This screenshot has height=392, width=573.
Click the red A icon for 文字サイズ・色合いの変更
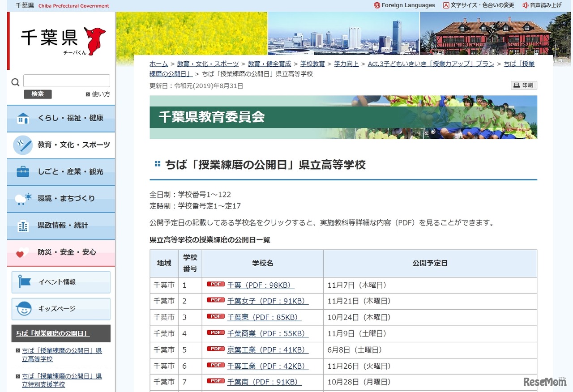click(x=446, y=5)
